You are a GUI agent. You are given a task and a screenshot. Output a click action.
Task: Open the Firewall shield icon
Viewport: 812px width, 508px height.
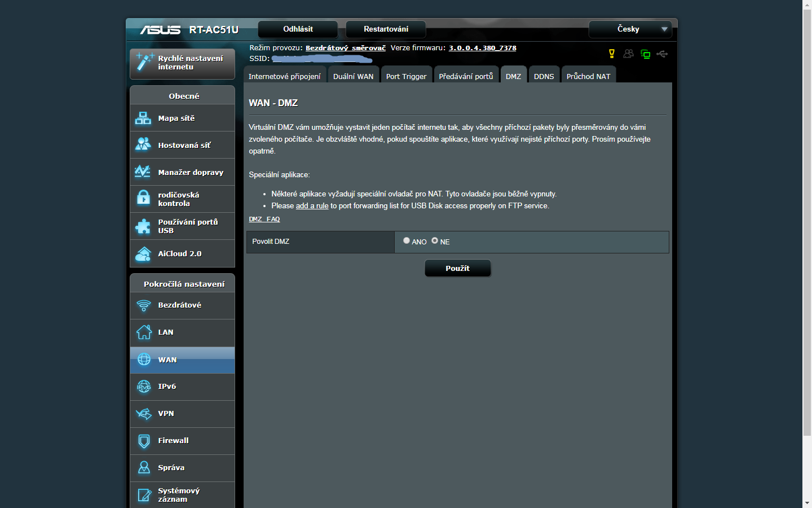tap(144, 441)
